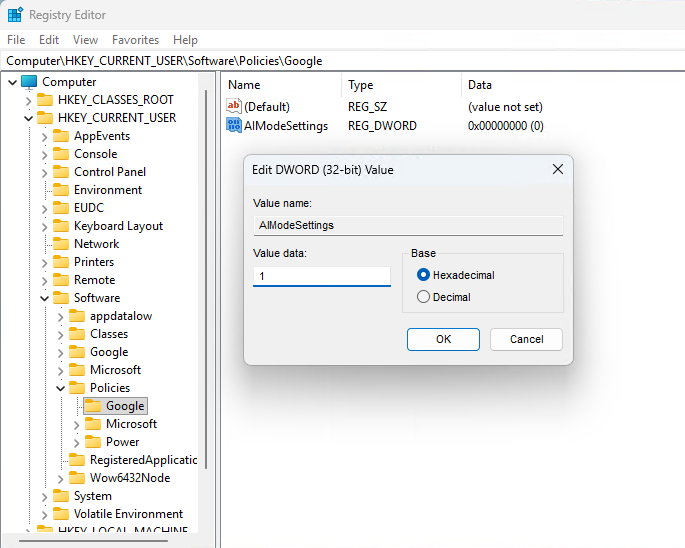The width and height of the screenshot is (685, 548).
Task: Open the Edit menu
Action: coord(49,40)
